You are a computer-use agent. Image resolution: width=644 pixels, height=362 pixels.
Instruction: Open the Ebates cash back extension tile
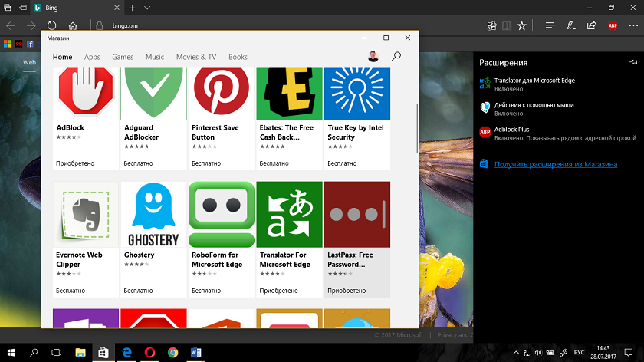pyautogui.click(x=289, y=119)
